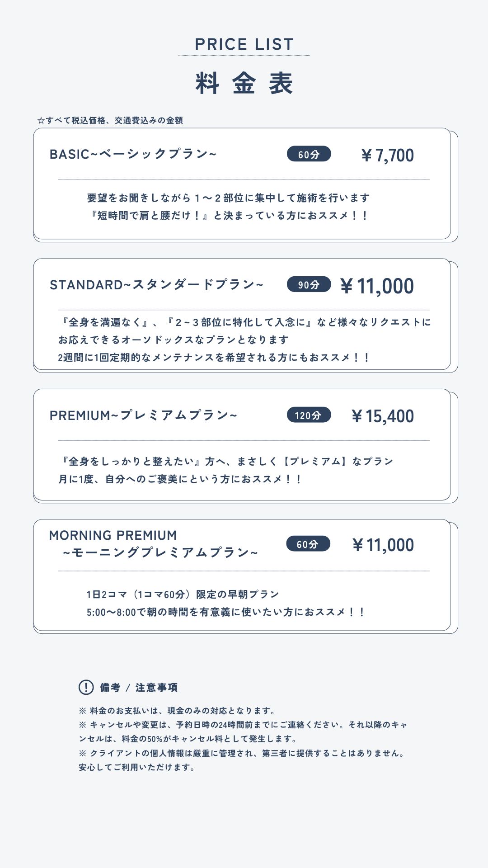Click the cash-only payment note

tap(177, 711)
